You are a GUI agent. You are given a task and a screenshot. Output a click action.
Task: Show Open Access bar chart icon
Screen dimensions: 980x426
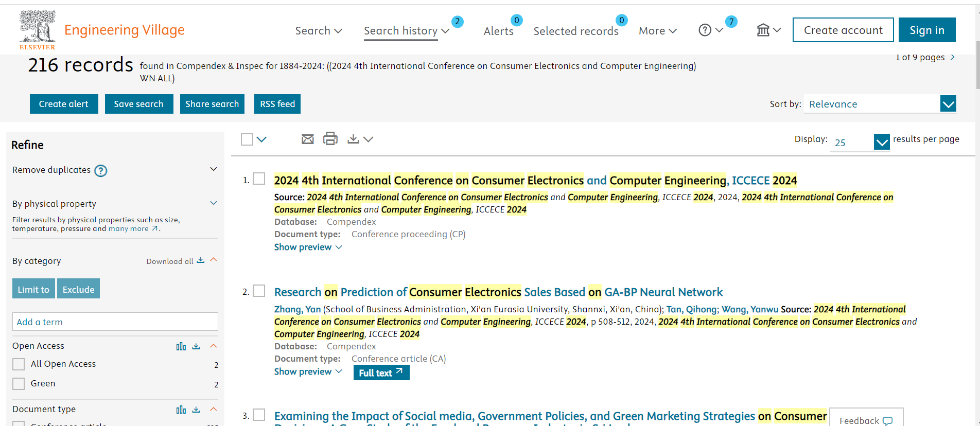click(181, 346)
